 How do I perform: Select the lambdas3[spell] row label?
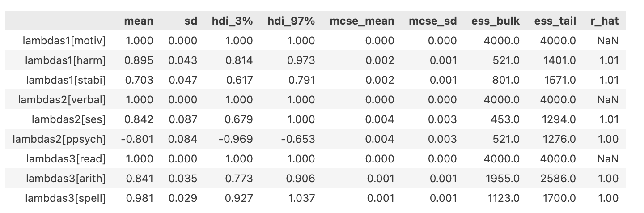pos(65,198)
